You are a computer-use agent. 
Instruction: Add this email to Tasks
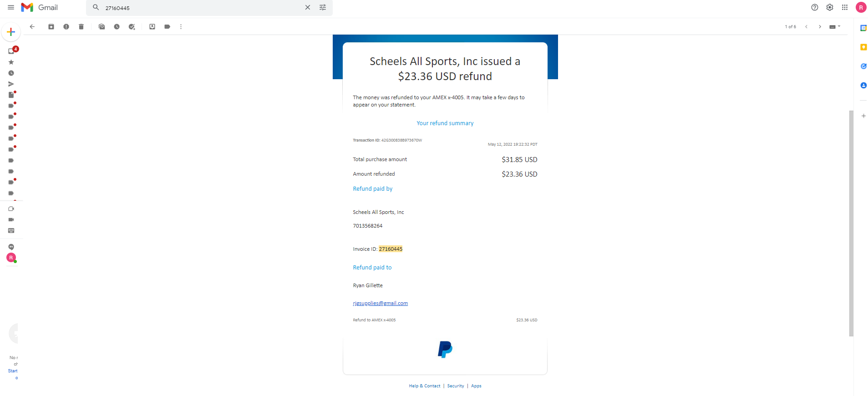tap(132, 26)
